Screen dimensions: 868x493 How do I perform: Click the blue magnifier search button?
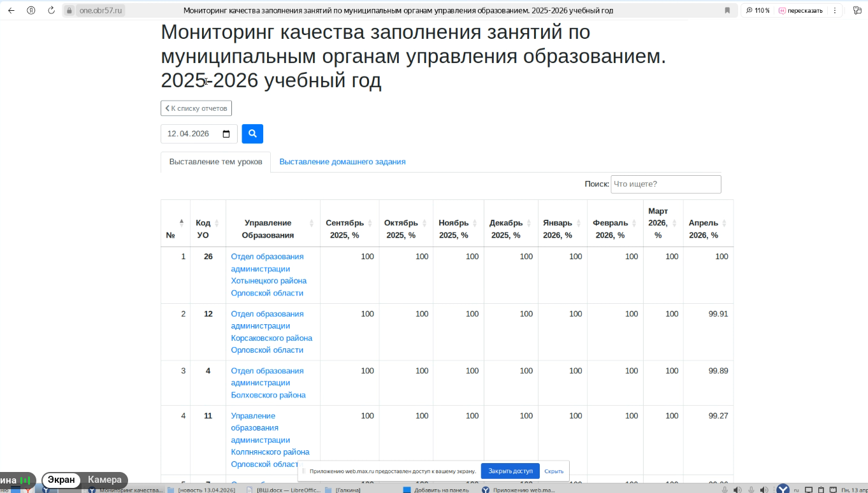click(252, 134)
